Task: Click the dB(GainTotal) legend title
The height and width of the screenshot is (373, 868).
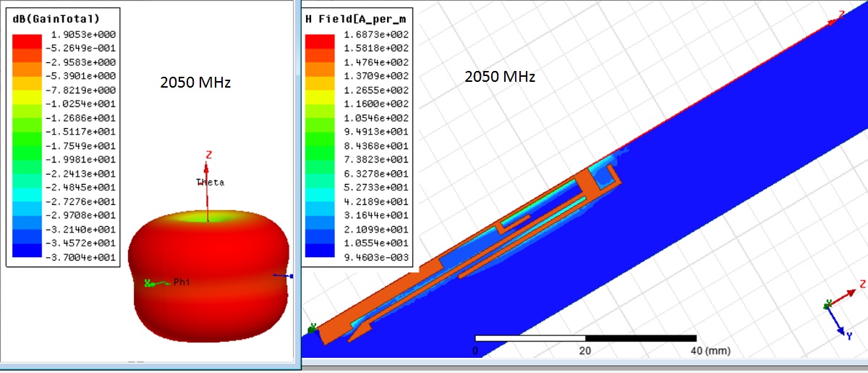Action: click(x=56, y=20)
